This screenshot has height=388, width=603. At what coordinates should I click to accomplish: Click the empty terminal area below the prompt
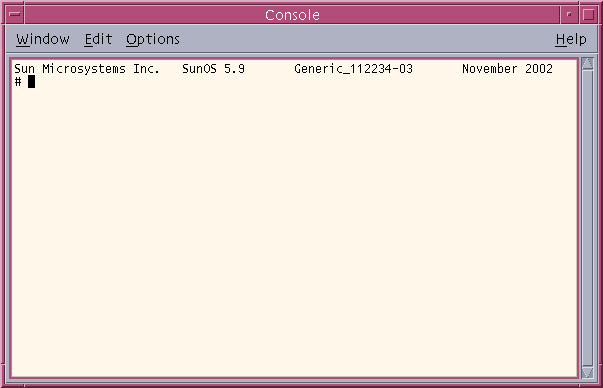[294, 231]
